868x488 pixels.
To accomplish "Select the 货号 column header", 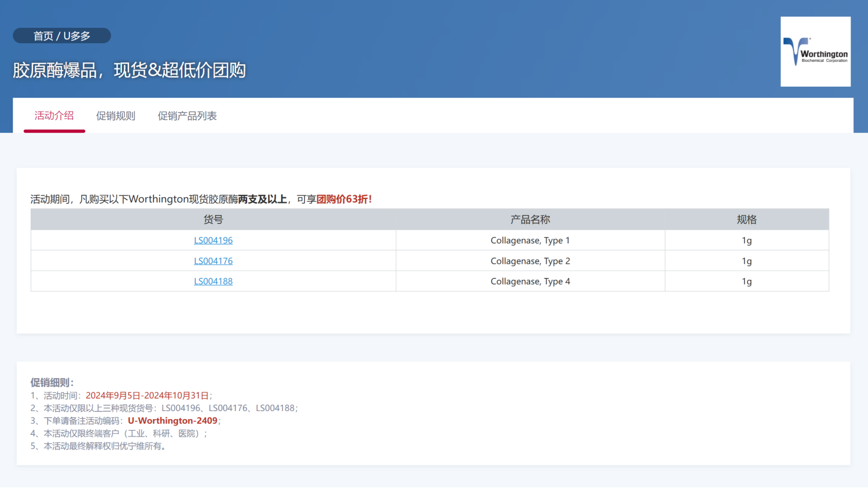I will pos(214,220).
